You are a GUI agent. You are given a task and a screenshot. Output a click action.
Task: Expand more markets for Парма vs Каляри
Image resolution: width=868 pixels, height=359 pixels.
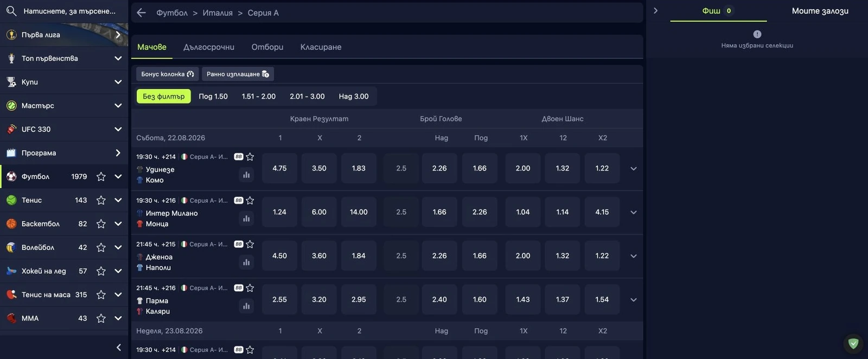[x=633, y=300]
